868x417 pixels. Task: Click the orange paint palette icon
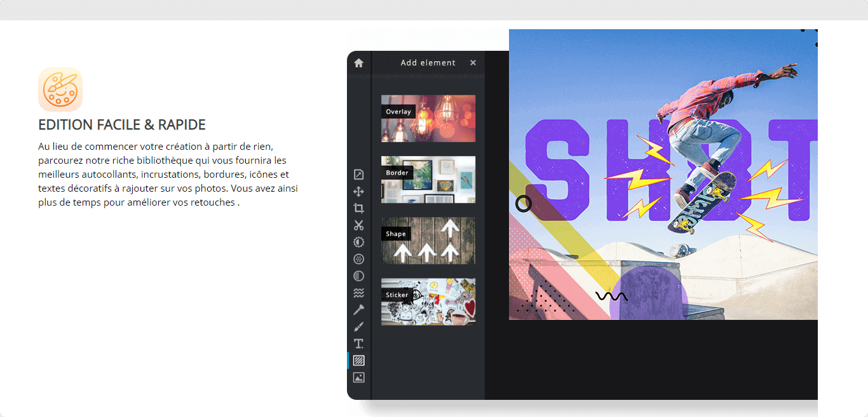click(x=60, y=89)
